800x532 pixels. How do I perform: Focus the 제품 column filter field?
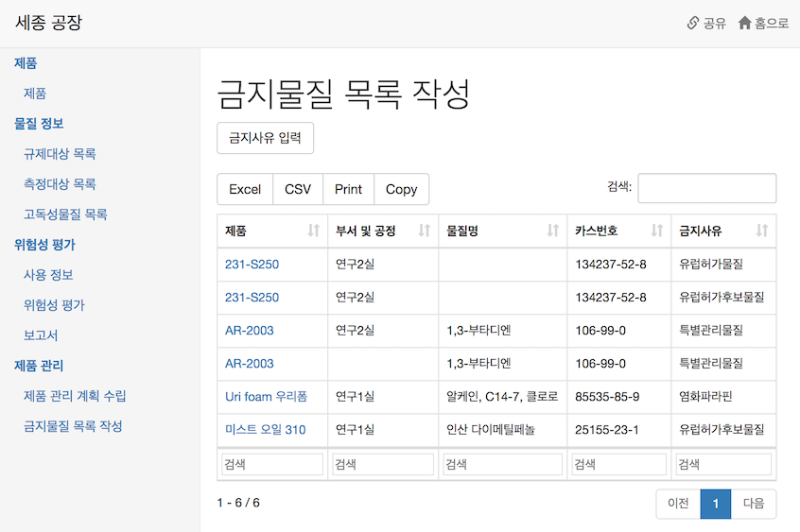click(x=272, y=464)
